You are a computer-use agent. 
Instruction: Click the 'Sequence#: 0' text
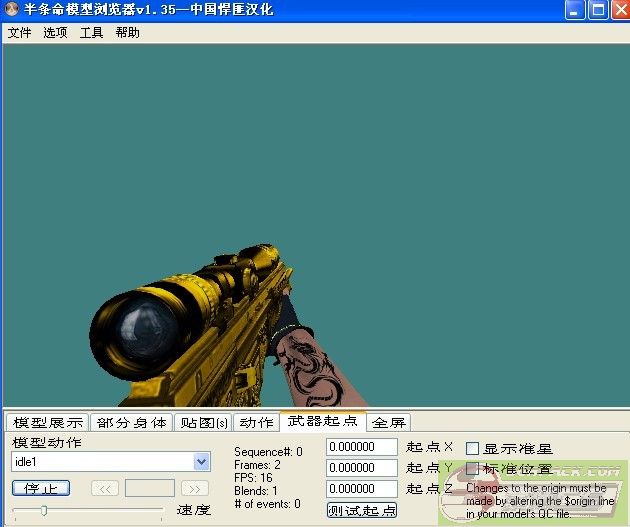(x=268, y=452)
